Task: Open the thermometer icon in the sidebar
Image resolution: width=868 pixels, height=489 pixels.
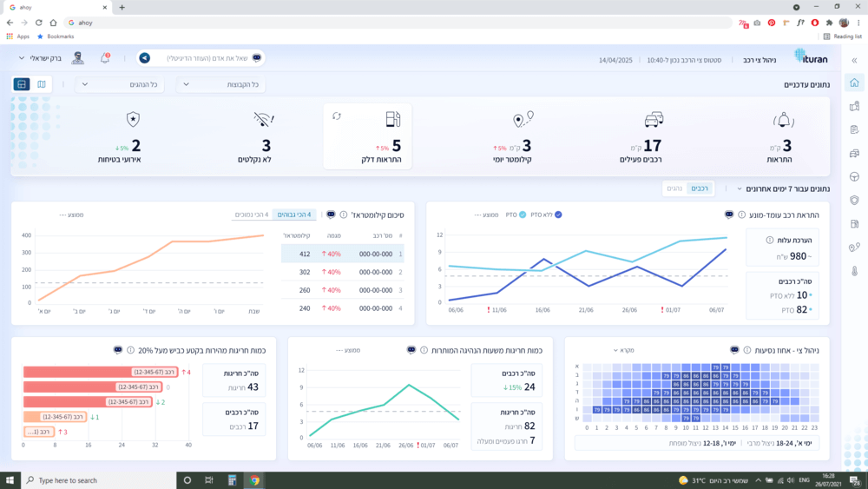Action: click(854, 270)
